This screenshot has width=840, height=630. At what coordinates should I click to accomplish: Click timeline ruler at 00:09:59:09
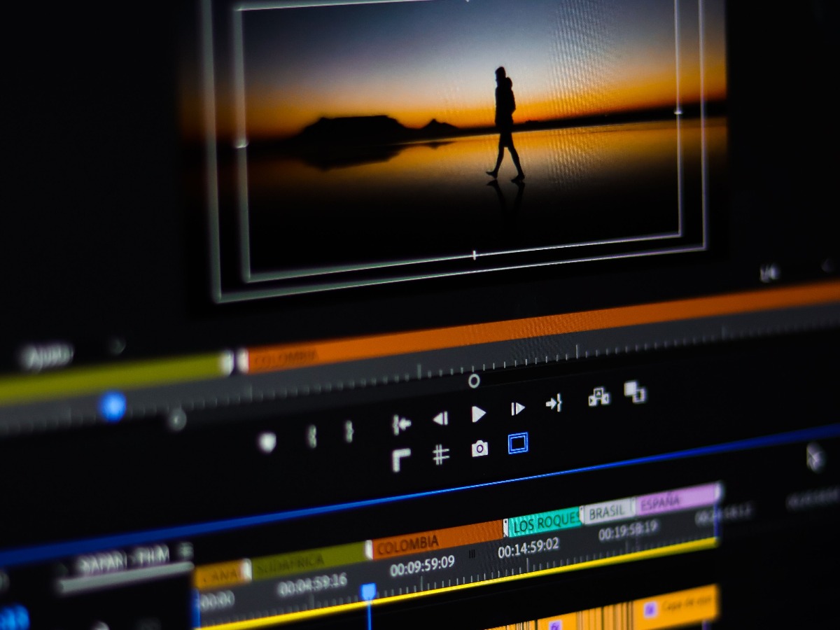pyautogui.click(x=422, y=566)
